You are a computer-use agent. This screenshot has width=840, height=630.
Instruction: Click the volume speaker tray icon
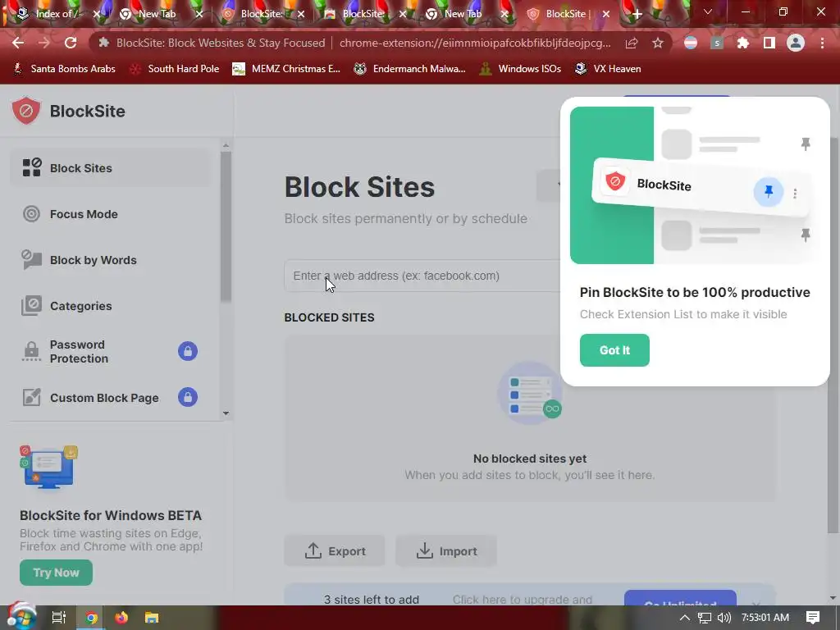click(x=724, y=618)
